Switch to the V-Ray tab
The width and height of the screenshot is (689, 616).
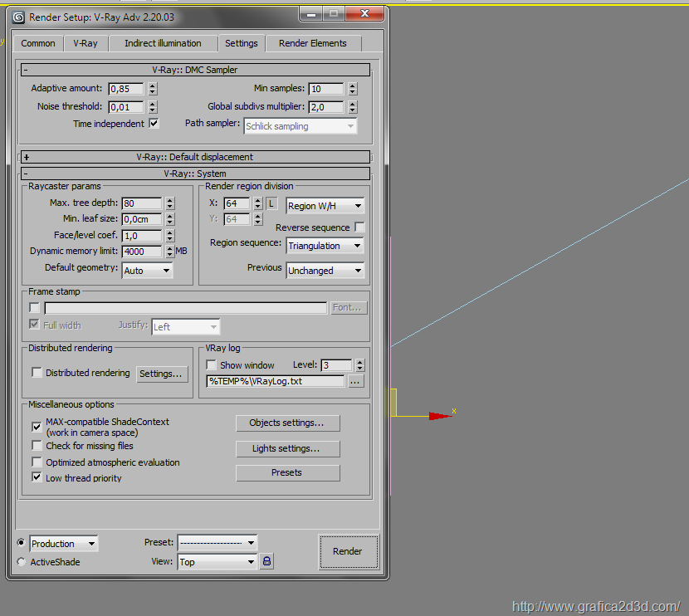coord(86,43)
